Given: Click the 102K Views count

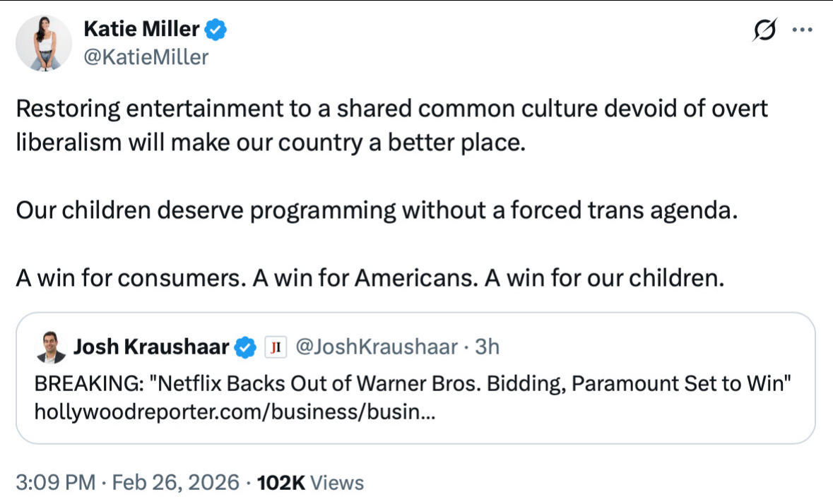Looking at the screenshot, I should pos(310,483).
